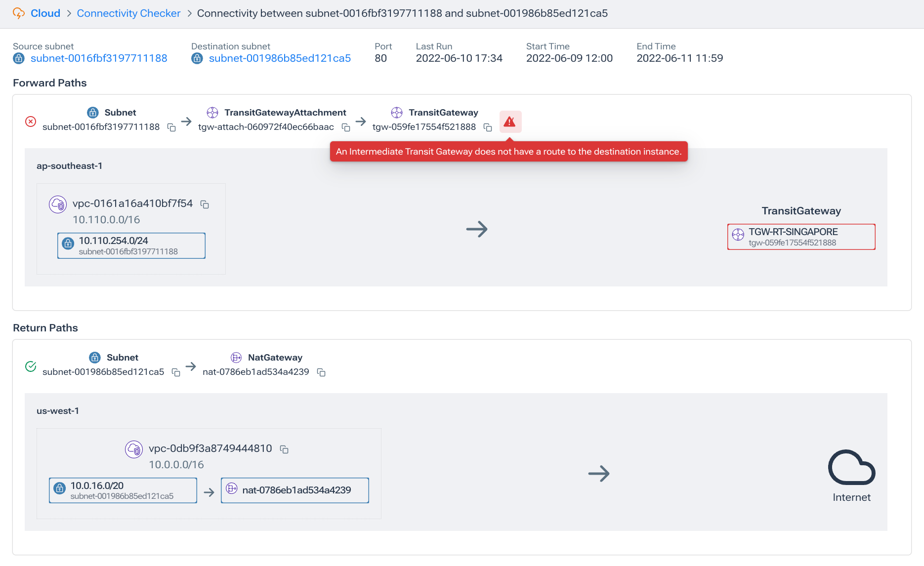Click the red error status icon in Forward Paths
This screenshot has height=566, width=924.
[x=31, y=121]
